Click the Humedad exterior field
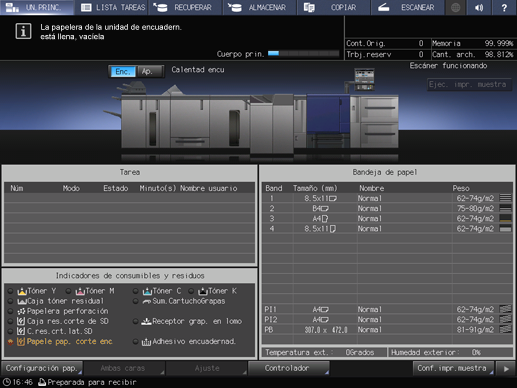 tap(451, 353)
